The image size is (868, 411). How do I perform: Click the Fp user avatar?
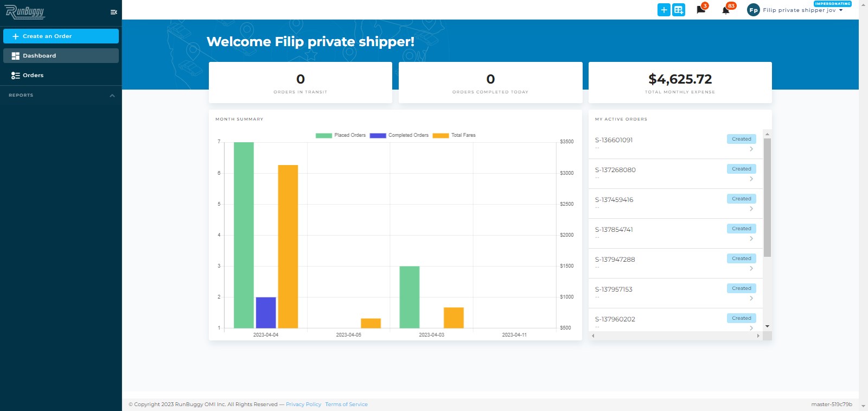point(754,10)
